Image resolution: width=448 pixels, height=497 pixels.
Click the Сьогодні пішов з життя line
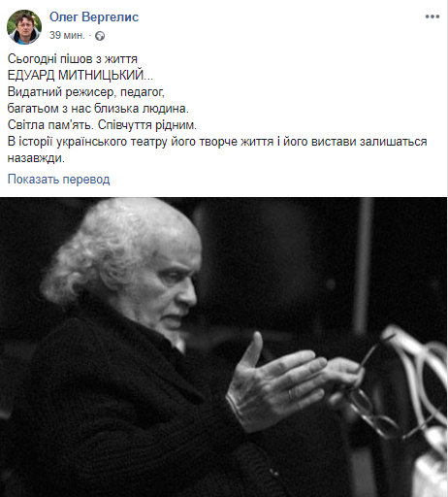click(x=73, y=59)
